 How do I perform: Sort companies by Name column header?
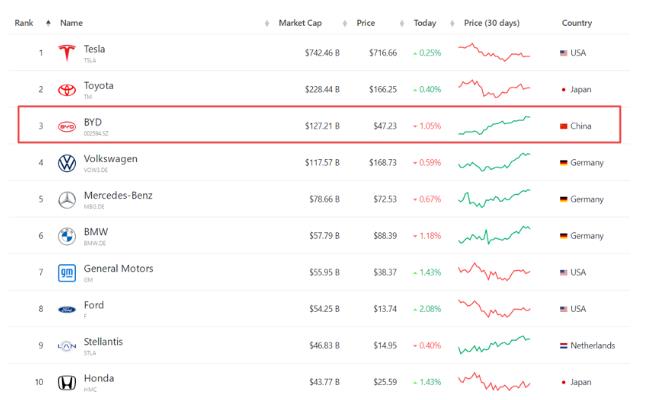tap(71, 22)
